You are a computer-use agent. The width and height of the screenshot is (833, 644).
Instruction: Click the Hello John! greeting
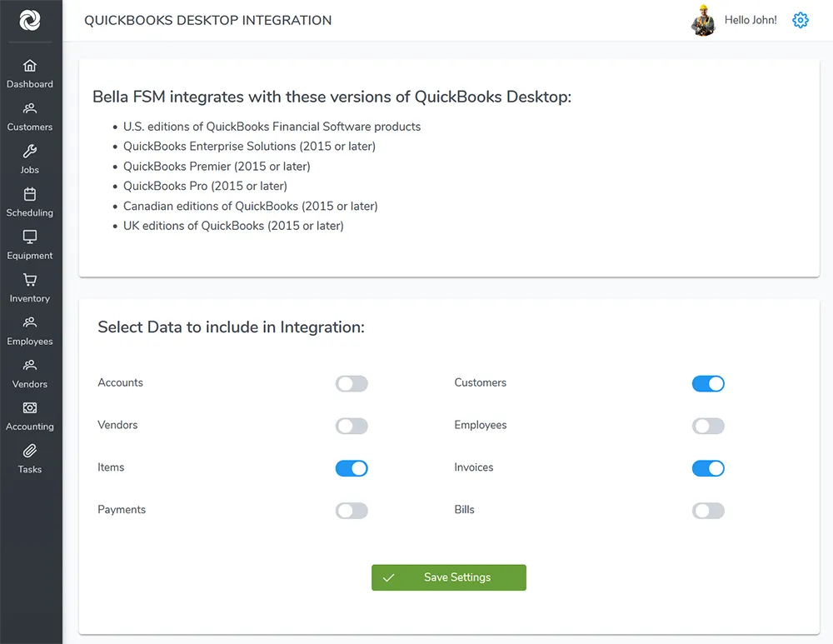[751, 20]
